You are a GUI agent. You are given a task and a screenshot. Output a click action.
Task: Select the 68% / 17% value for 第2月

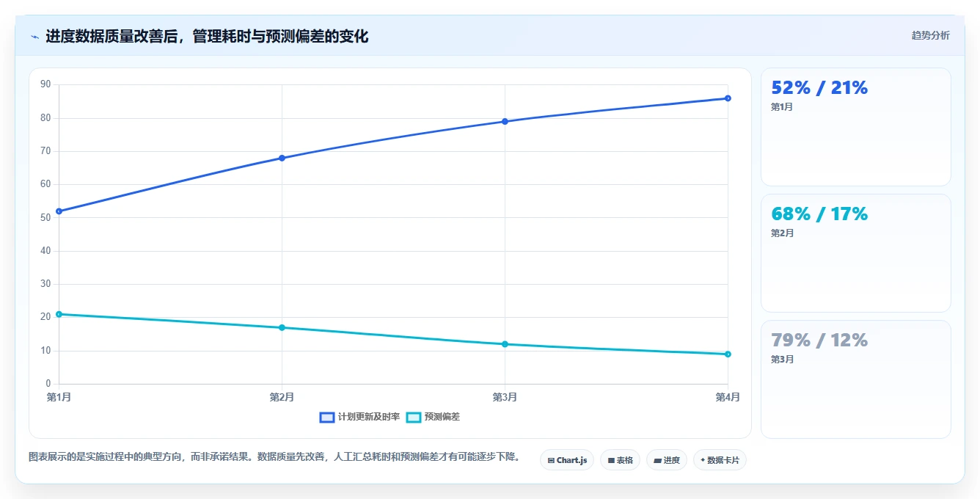click(819, 214)
